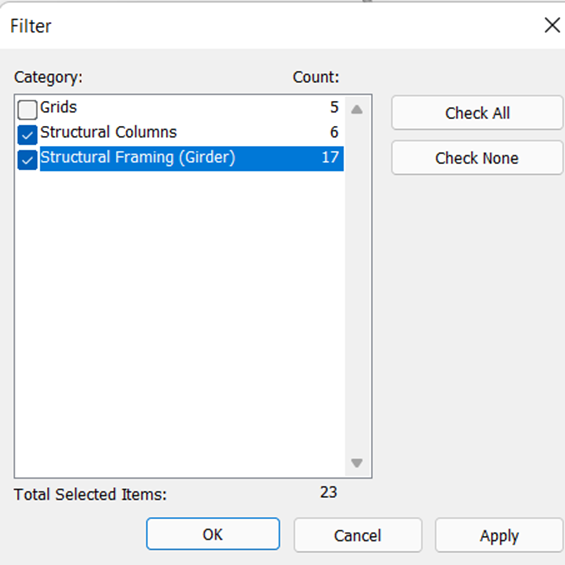Screen dimensions: 565x565
Task: Confirm the filter with OK
Action: (x=213, y=534)
